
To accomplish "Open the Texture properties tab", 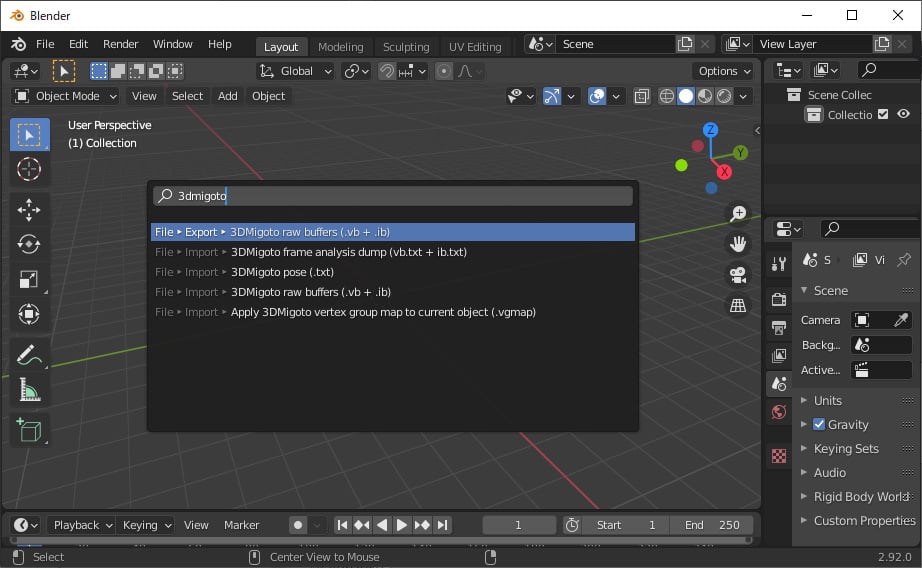I will click(779, 456).
